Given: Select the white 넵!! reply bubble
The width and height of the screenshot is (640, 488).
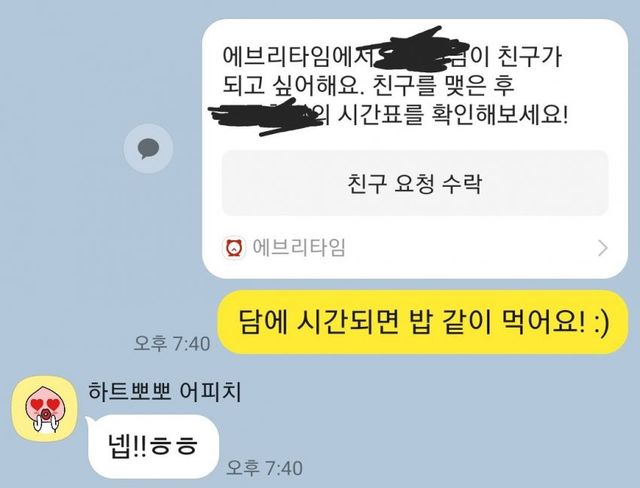Looking at the screenshot, I should [153, 446].
